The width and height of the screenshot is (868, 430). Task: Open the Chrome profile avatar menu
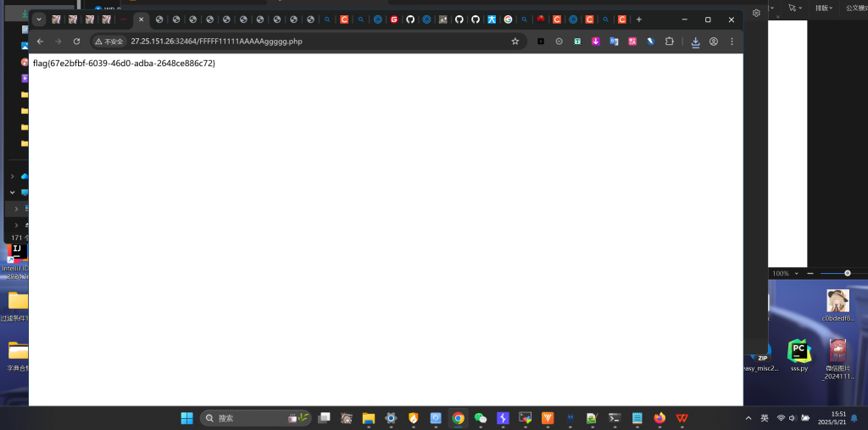click(714, 42)
